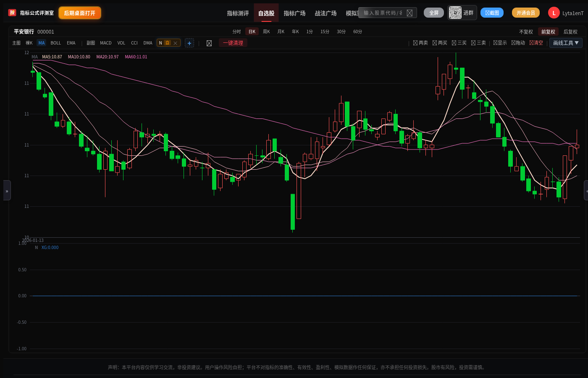Toggle the 两卖 signal marker

420,43
